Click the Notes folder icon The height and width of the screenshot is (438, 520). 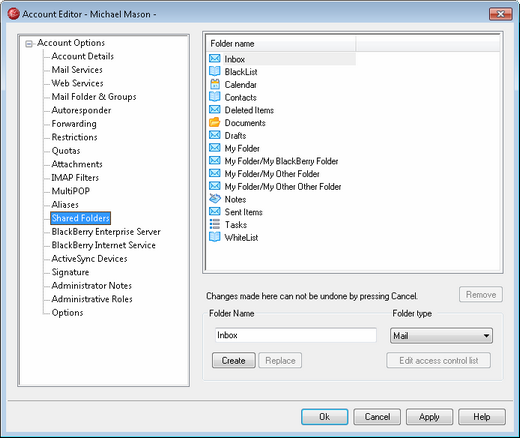215,199
